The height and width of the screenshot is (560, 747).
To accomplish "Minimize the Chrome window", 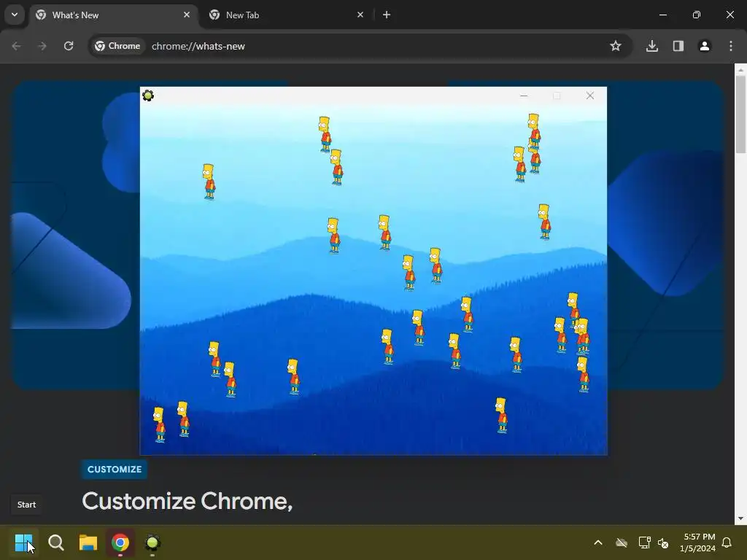I will [662, 15].
